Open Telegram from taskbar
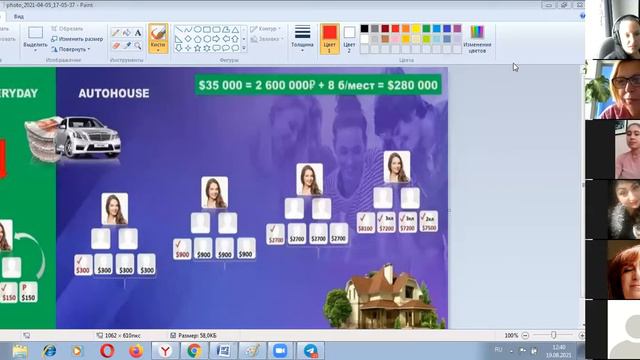 [x=311, y=351]
